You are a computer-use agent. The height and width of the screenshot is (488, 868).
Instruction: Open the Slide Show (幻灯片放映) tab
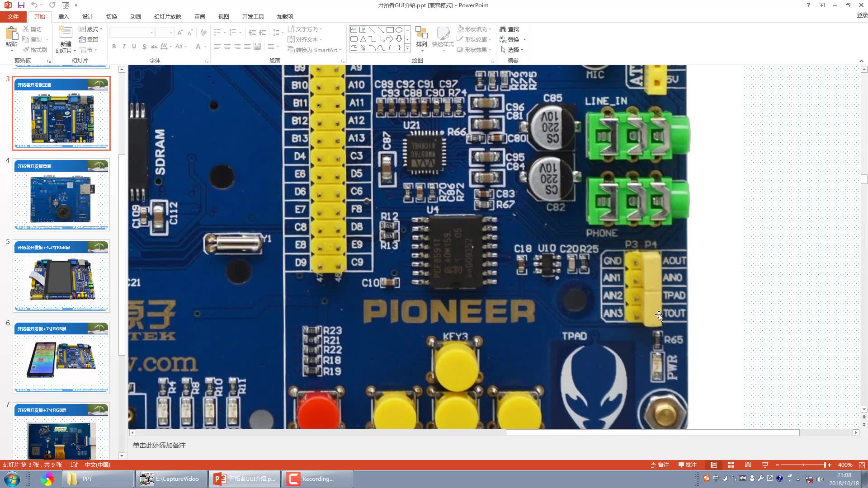pyautogui.click(x=167, y=16)
